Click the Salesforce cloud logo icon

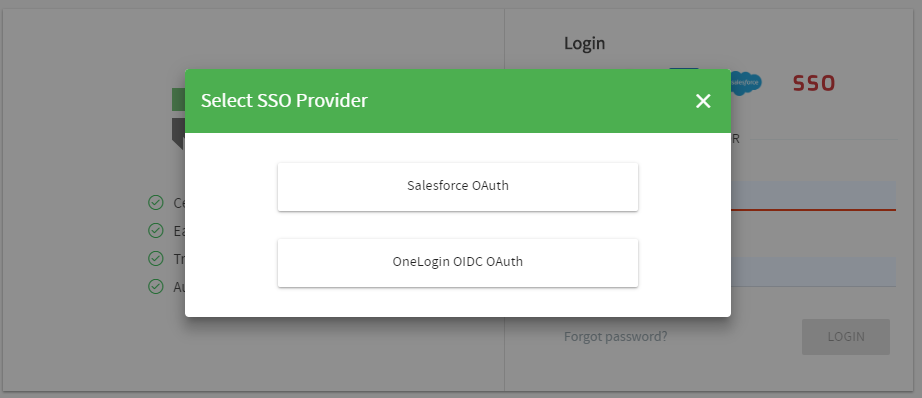pos(746,82)
